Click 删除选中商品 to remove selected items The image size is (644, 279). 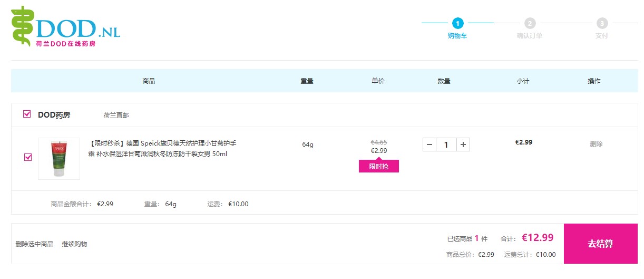point(34,244)
